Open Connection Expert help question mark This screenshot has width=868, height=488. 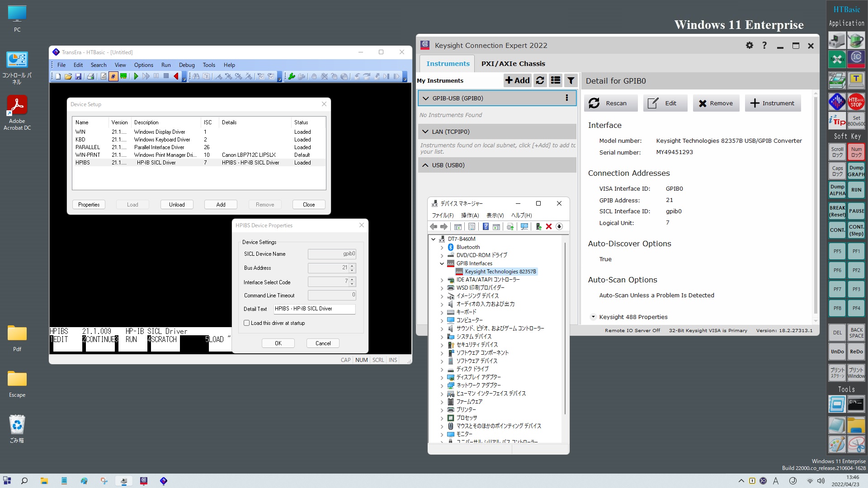[x=764, y=45]
